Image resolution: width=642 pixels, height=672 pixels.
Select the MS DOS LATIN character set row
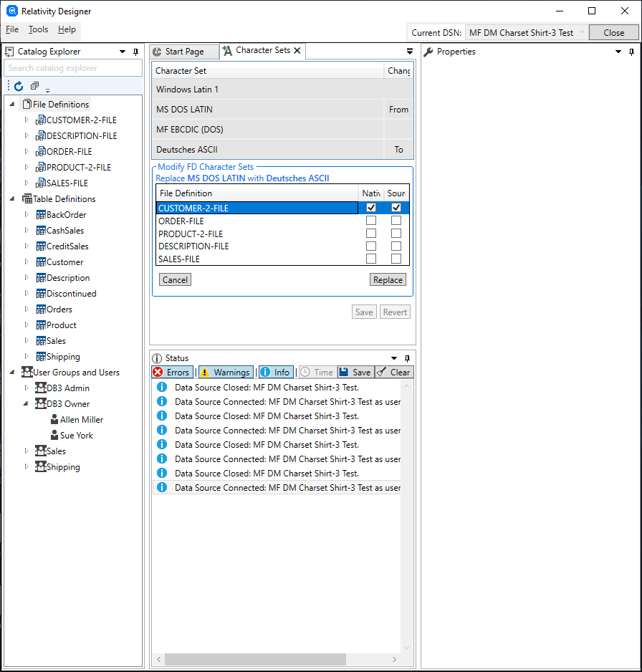tap(283, 110)
